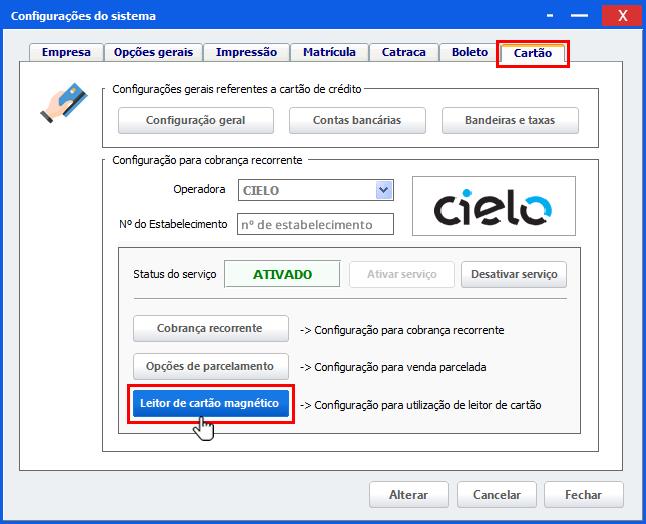Open the Catraca tab

403,52
